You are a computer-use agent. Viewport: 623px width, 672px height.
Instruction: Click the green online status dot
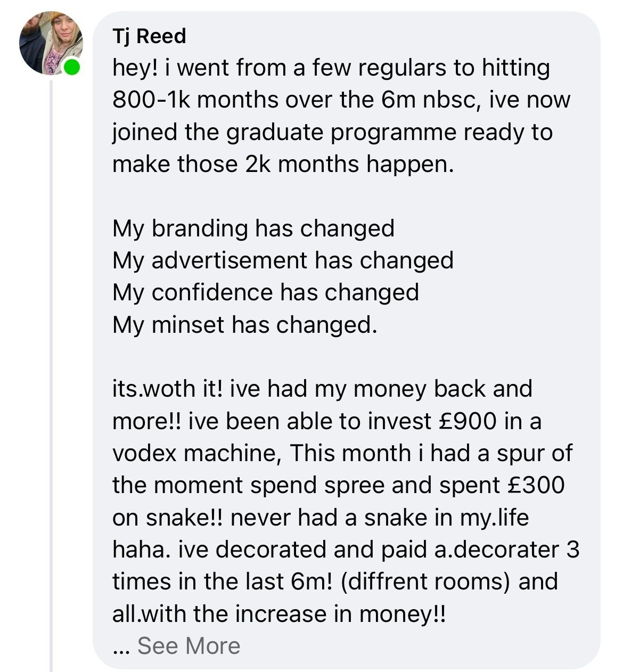(72, 68)
